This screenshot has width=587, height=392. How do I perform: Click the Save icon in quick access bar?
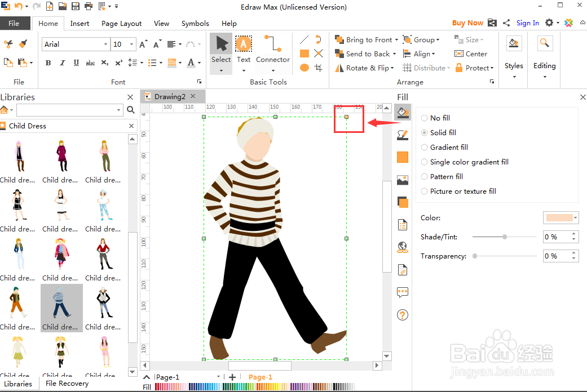[x=75, y=6]
